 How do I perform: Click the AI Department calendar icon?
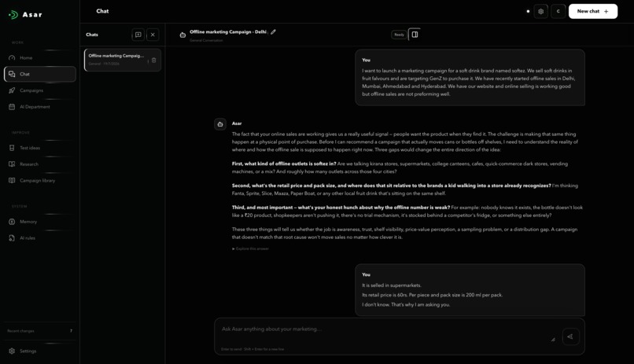pos(12,107)
